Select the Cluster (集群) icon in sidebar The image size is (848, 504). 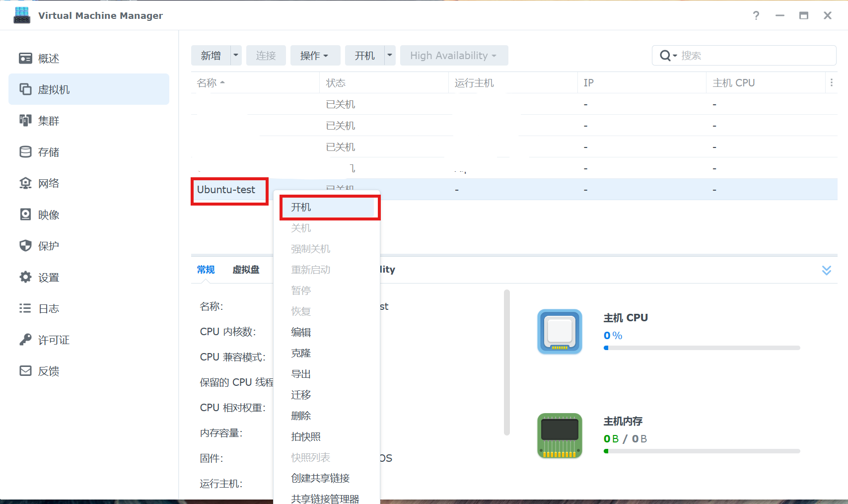pos(25,121)
